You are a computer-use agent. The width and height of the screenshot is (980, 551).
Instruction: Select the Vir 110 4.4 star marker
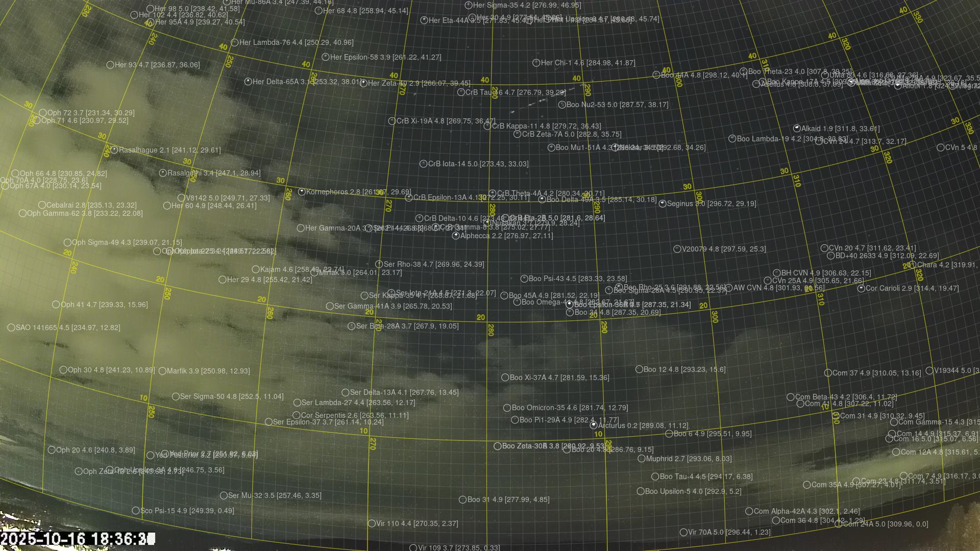(x=372, y=523)
